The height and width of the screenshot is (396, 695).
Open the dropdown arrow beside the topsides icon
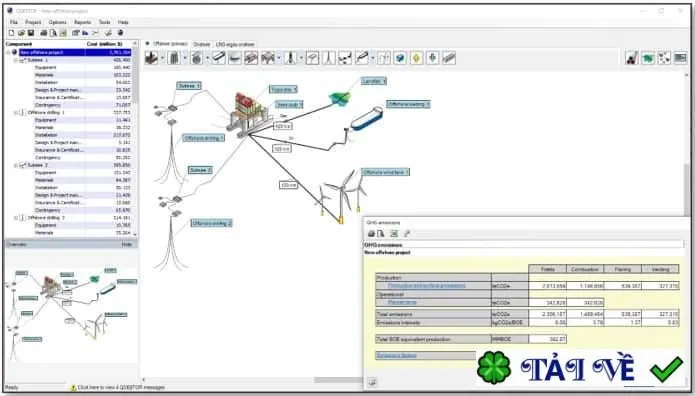click(x=162, y=58)
